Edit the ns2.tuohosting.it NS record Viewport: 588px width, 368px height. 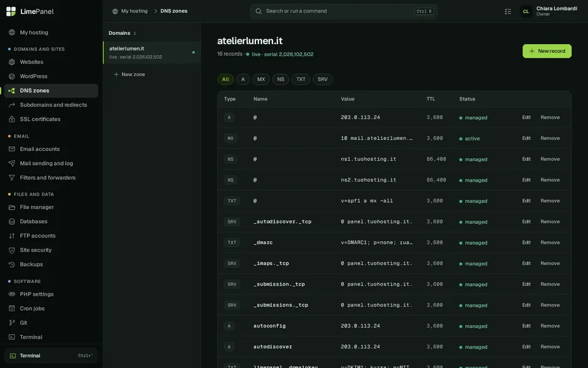(x=526, y=180)
